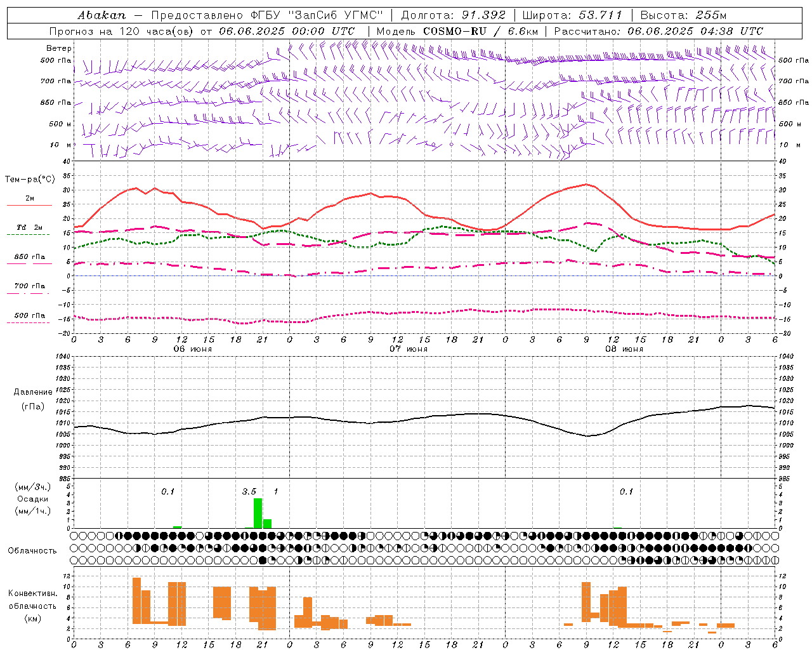Click "1040" on the left pressure axis
Screen dimensions: 812x650
62,356
